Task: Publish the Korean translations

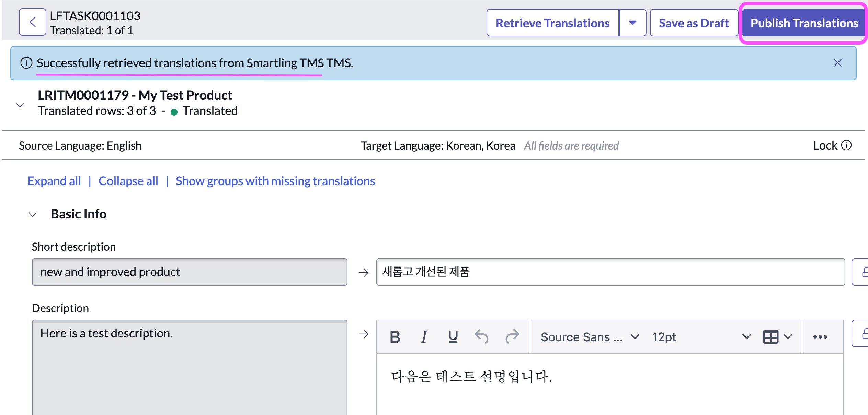Action: pos(804,23)
